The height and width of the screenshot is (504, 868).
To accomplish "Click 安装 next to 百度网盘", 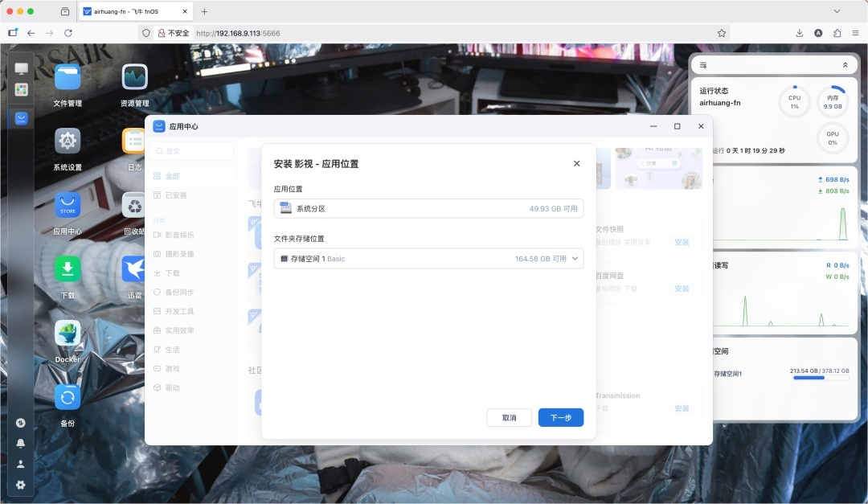I will (x=682, y=289).
